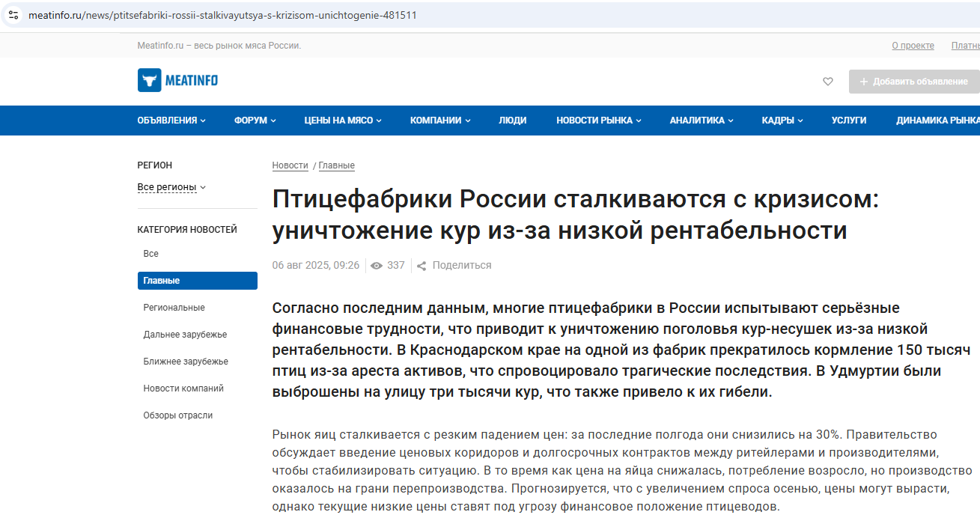Select the Все news category
This screenshot has height=515, width=980.
tap(151, 254)
